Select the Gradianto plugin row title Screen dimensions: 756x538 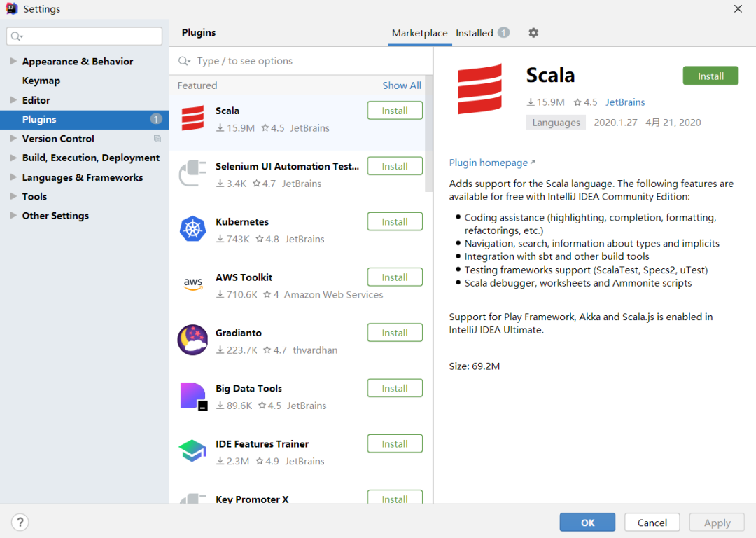[239, 333]
